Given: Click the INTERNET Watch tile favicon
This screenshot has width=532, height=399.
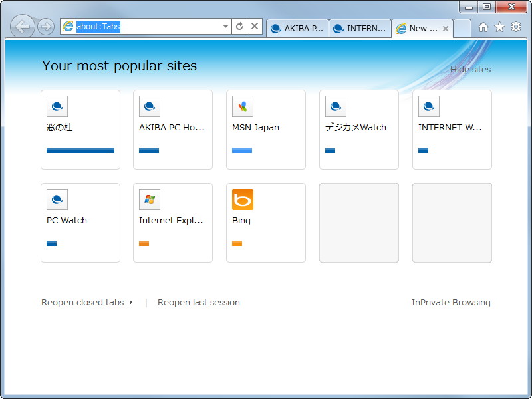Looking at the screenshot, I should coord(429,106).
